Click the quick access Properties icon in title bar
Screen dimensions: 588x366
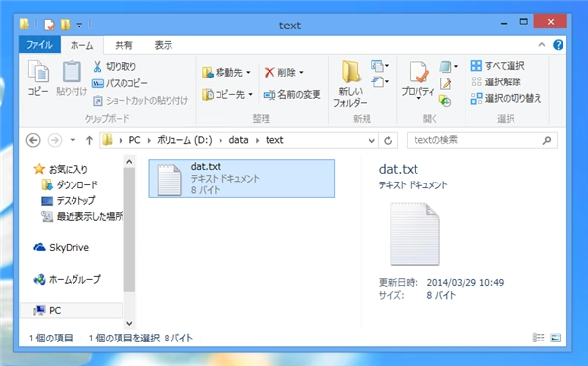click(49, 25)
